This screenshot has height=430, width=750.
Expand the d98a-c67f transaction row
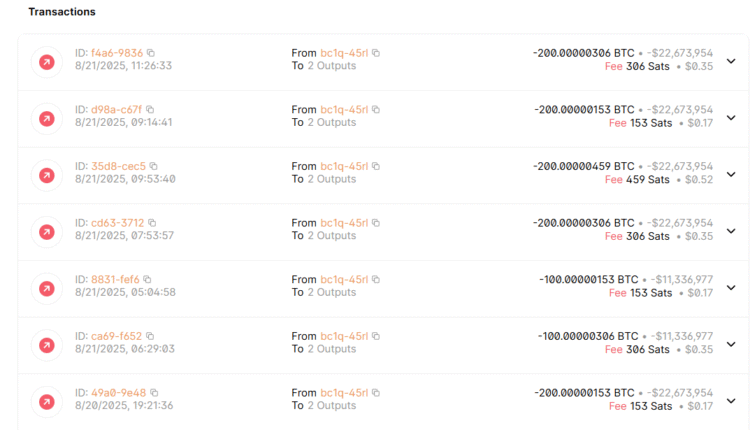click(x=730, y=118)
